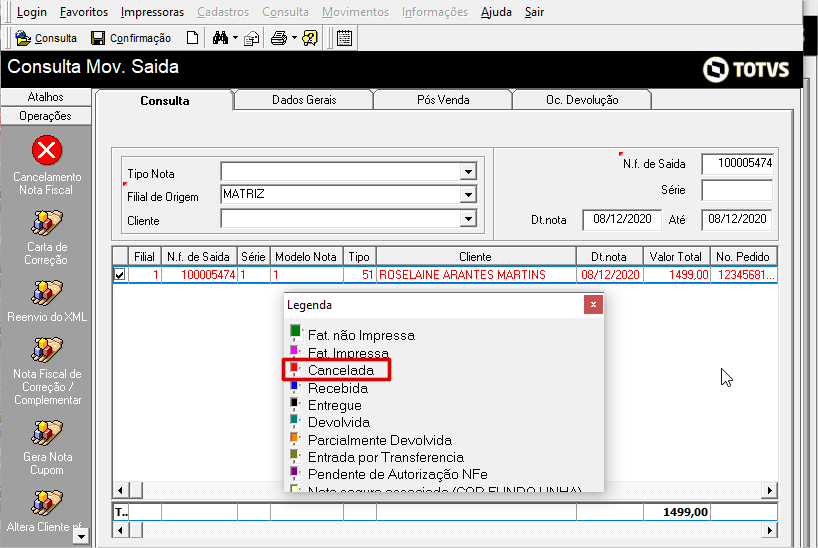Click the Filial column header
This screenshot has width=818, height=548.
[145, 257]
